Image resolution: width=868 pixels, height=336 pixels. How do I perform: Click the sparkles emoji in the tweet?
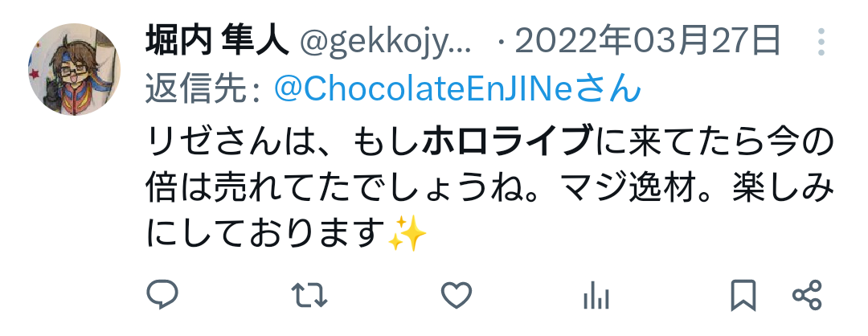(x=407, y=234)
